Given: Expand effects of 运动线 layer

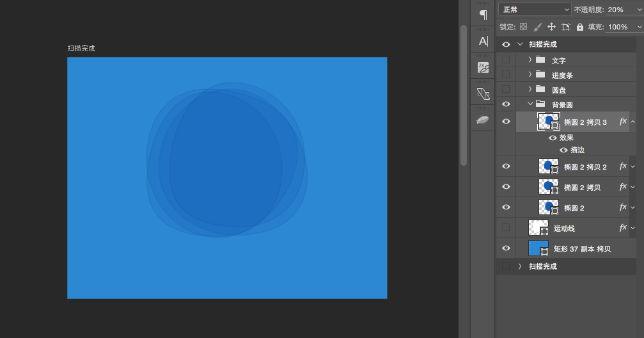Looking at the screenshot, I should (633, 228).
